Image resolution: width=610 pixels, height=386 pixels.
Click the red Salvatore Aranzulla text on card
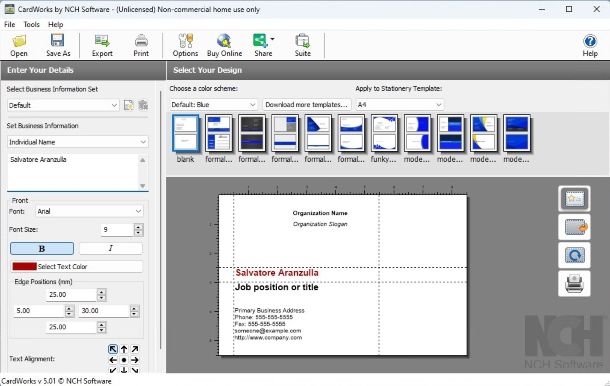(x=277, y=273)
